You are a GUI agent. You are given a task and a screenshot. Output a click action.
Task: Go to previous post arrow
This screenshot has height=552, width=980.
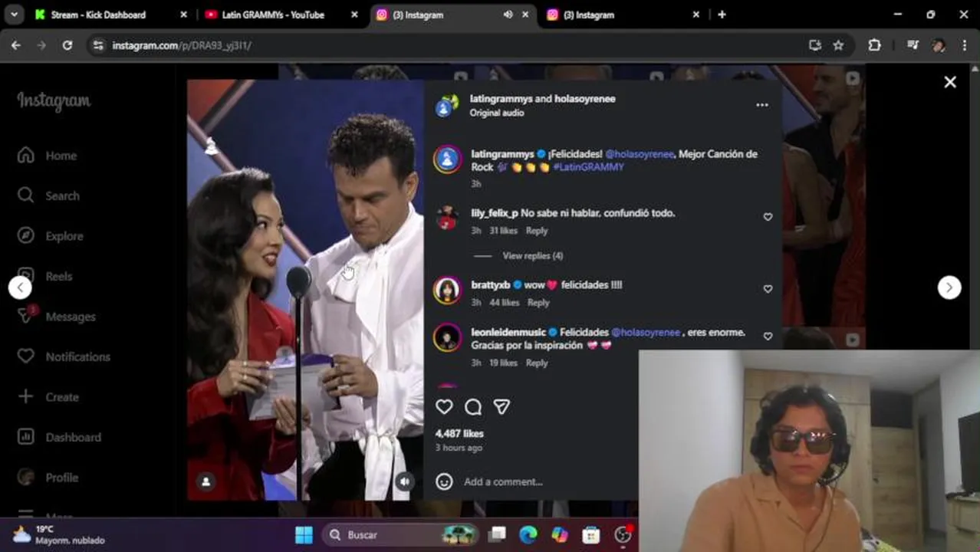[20, 287]
